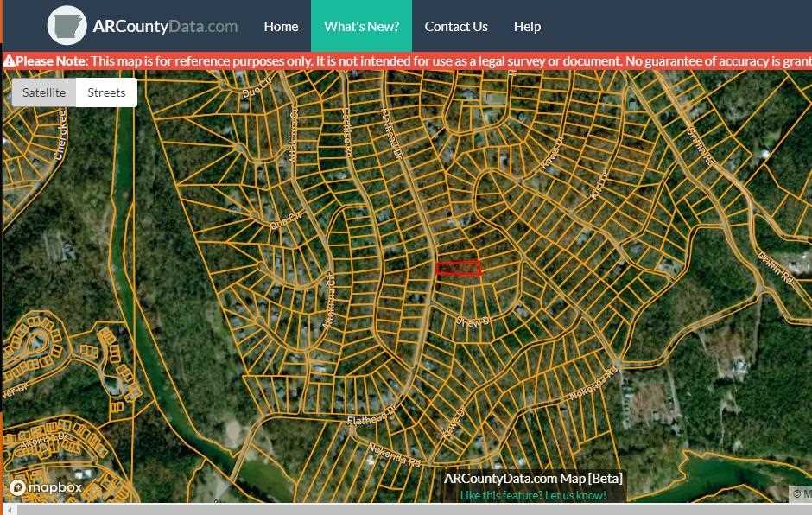Switch the map to Satellite view
812x515 pixels.
click(x=44, y=92)
